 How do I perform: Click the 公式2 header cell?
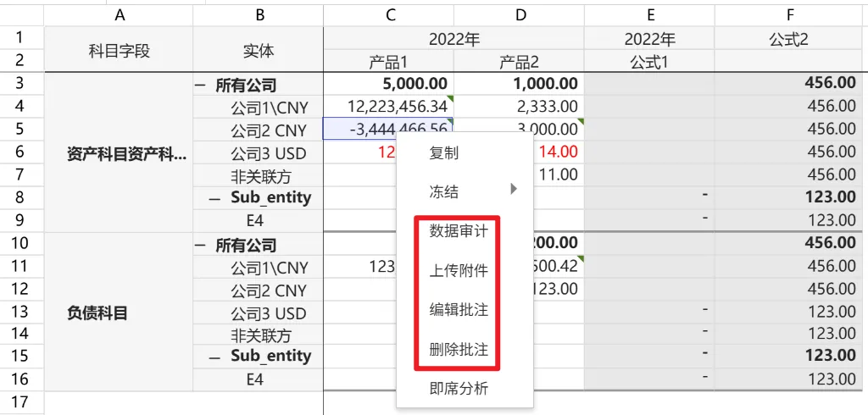click(x=790, y=38)
